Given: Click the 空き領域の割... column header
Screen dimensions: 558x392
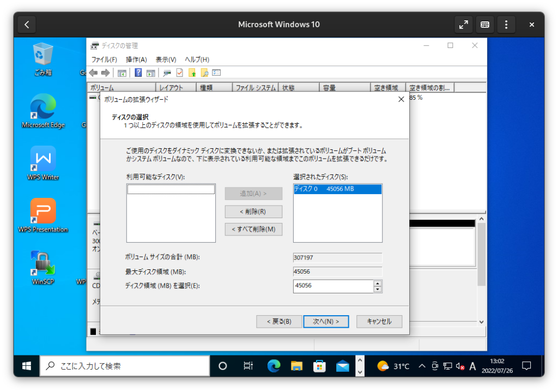Looking at the screenshot, I should (x=430, y=88).
